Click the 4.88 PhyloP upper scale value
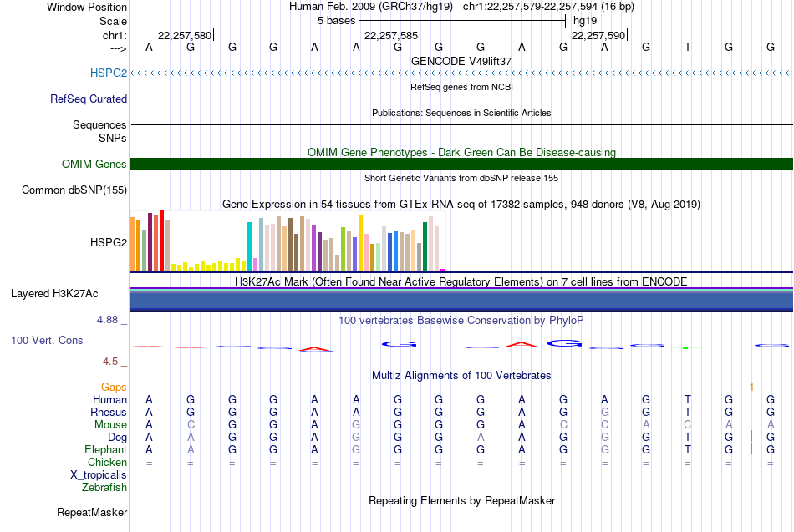794x532 pixels. click(107, 320)
